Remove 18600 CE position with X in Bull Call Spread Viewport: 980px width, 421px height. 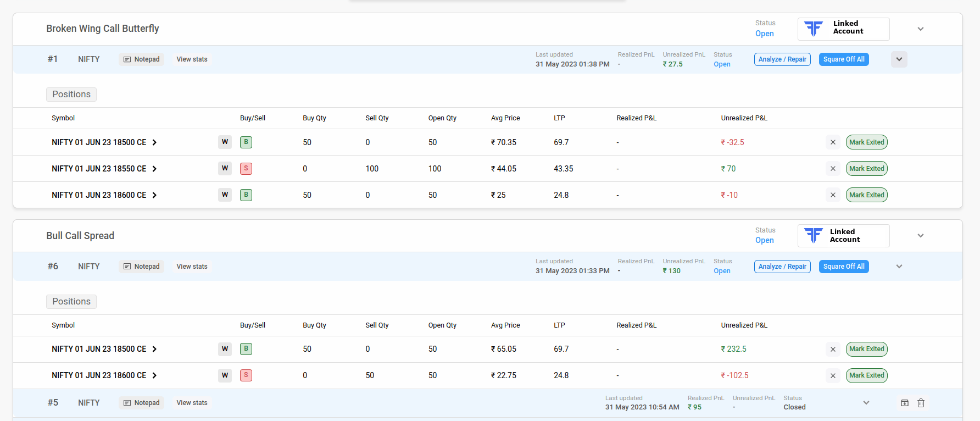[x=833, y=375]
